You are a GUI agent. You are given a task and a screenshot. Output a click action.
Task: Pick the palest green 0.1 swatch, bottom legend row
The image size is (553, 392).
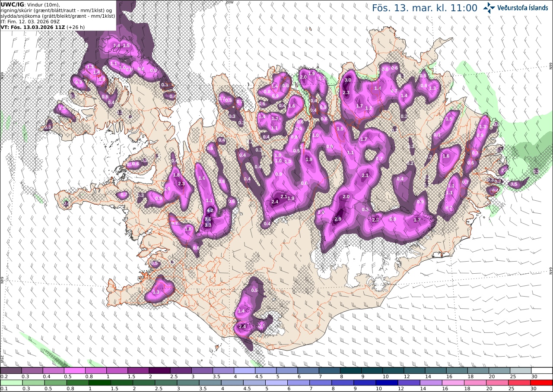11,383
